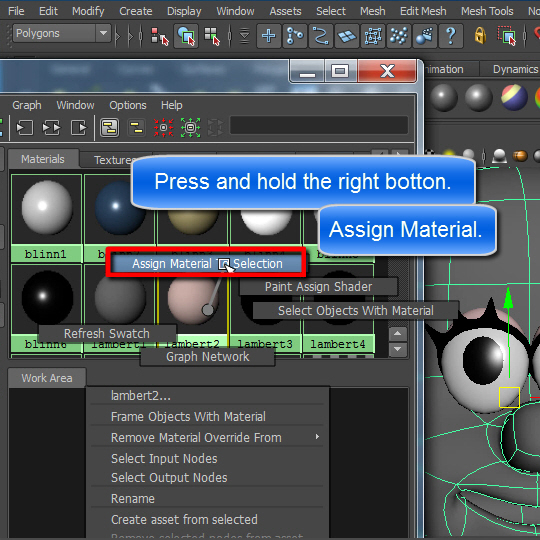
Task: Toggle the joints selection mask icon
Action: [x=295, y=36]
